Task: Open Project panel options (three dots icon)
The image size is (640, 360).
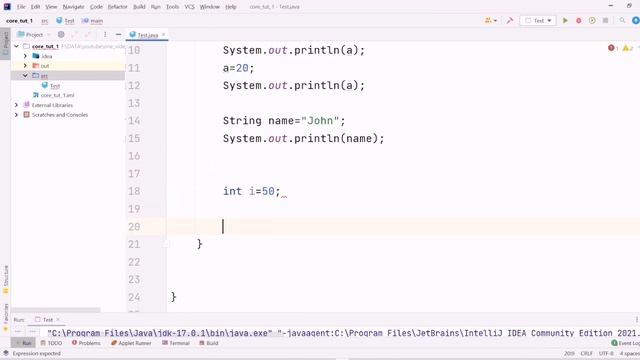Action: pyautogui.click(x=105, y=35)
